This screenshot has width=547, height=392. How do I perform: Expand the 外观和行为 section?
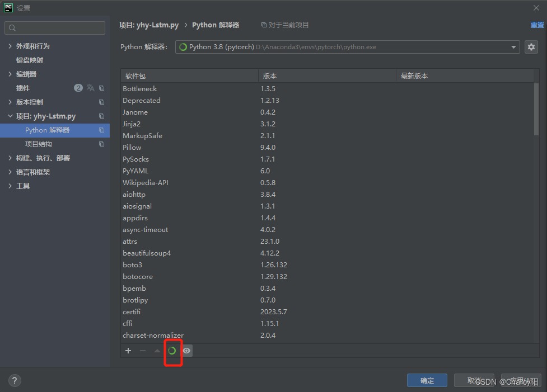click(x=10, y=46)
